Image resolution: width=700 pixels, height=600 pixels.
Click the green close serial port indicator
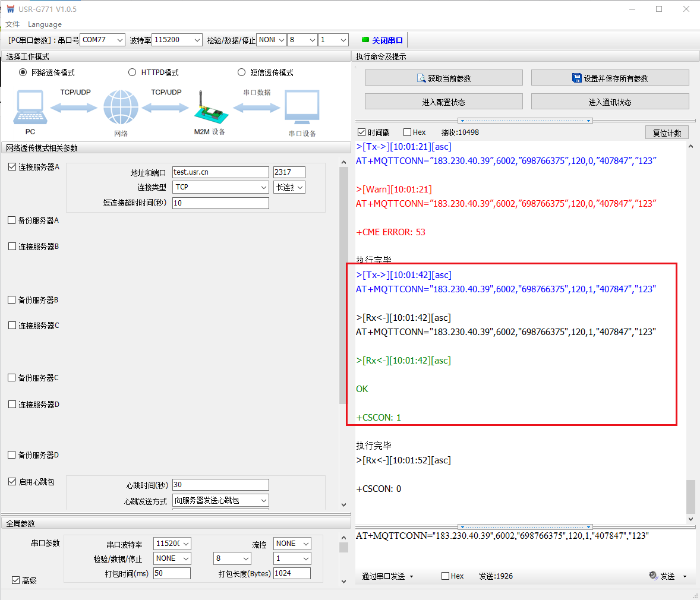tap(365, 40)
